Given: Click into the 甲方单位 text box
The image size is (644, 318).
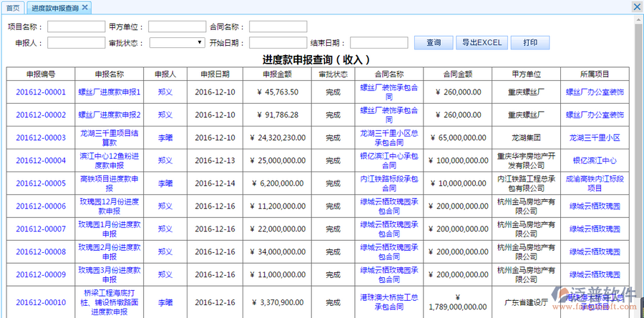Looking at the screenshot, I should coord(177,26).
